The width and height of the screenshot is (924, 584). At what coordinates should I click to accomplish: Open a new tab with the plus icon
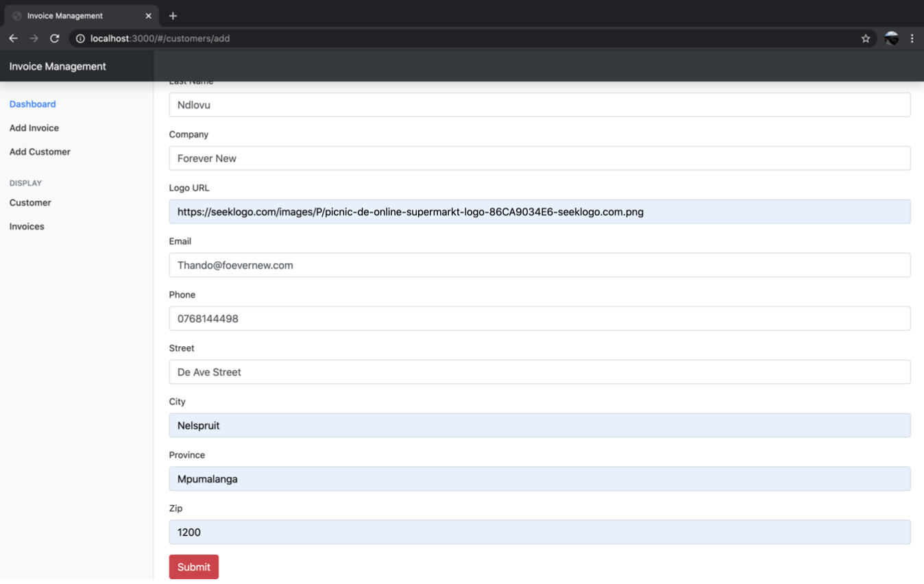(172, 15)
